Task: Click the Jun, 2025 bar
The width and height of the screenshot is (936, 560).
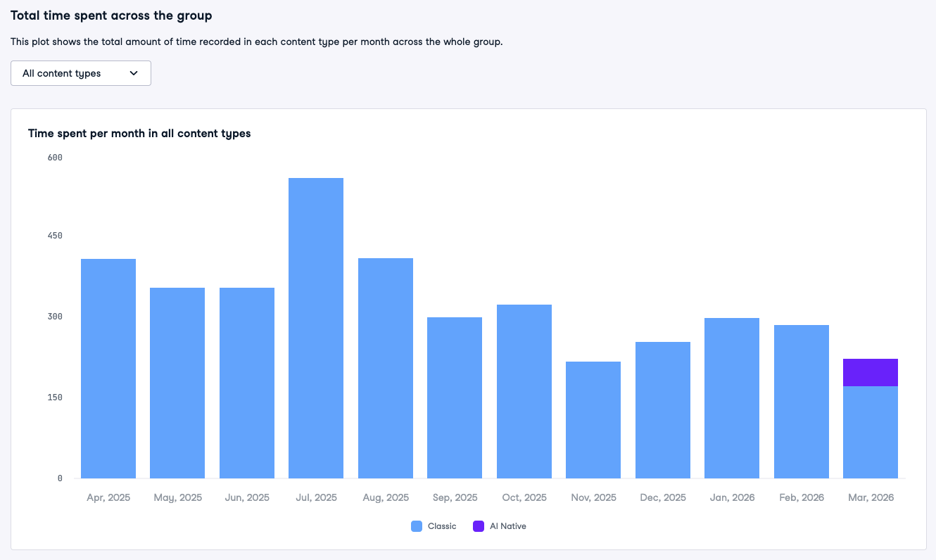Action: pyautogui.click(x=247, y=383)
